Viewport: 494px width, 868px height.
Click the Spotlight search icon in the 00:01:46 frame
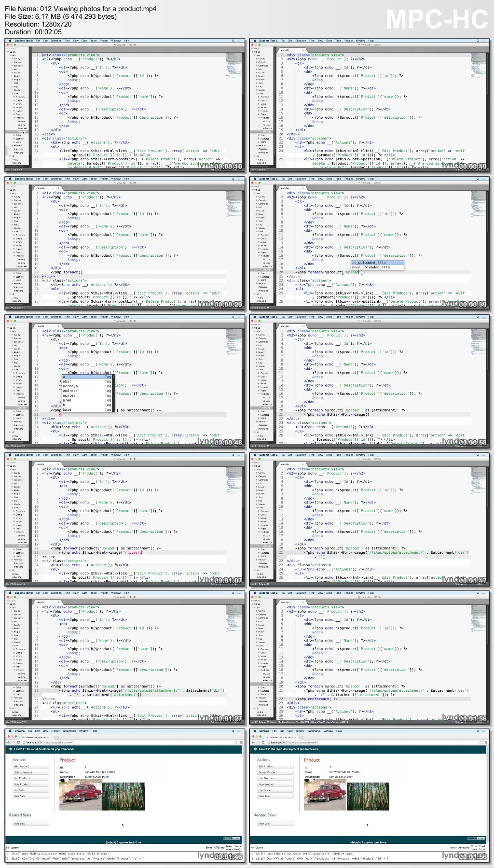point(234,731)
